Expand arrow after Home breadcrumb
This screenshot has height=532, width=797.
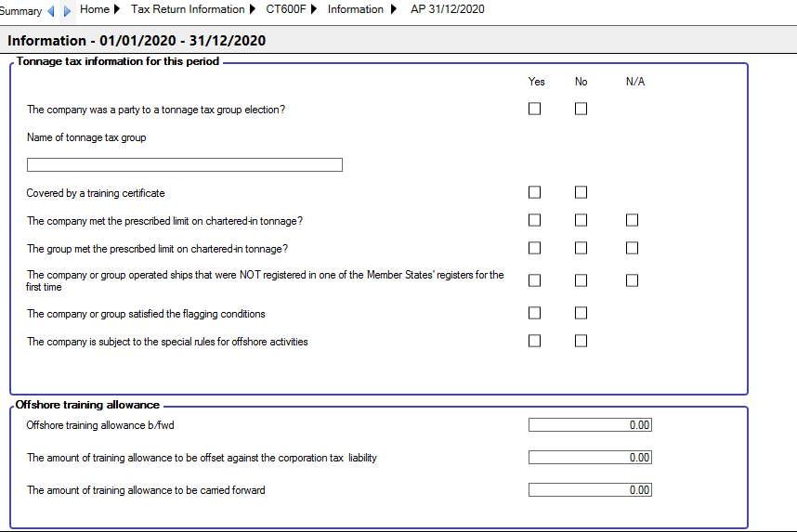(117, 9)
